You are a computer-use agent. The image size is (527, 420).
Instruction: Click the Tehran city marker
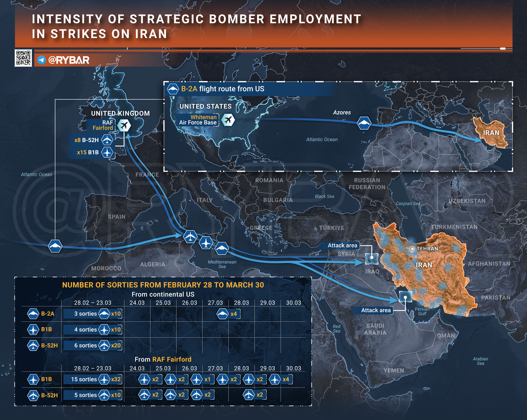(412, 249)
